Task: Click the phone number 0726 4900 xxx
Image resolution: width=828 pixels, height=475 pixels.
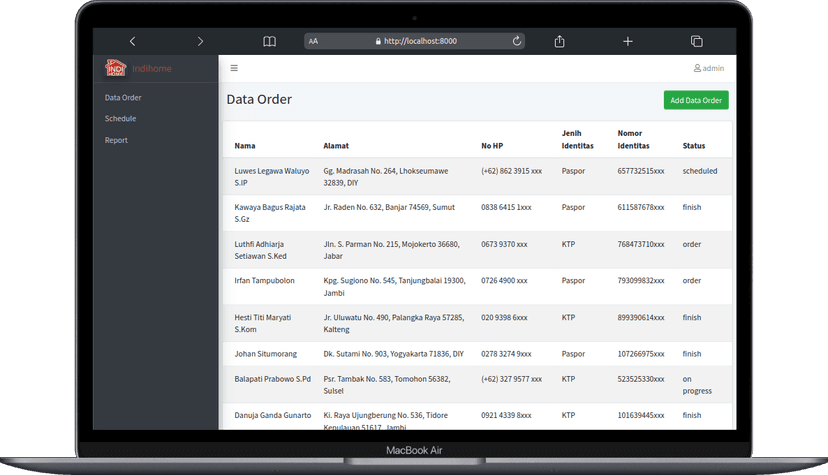Action: tap(504, 281)
